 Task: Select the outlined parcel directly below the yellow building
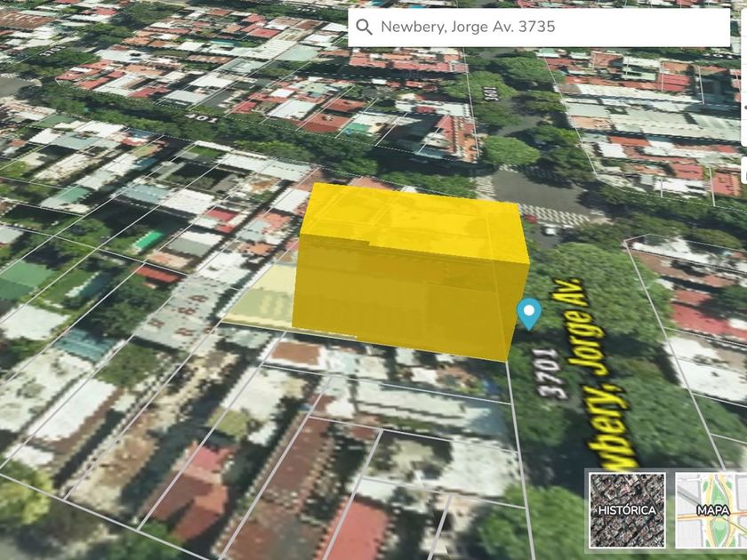(x=391, y=364)
